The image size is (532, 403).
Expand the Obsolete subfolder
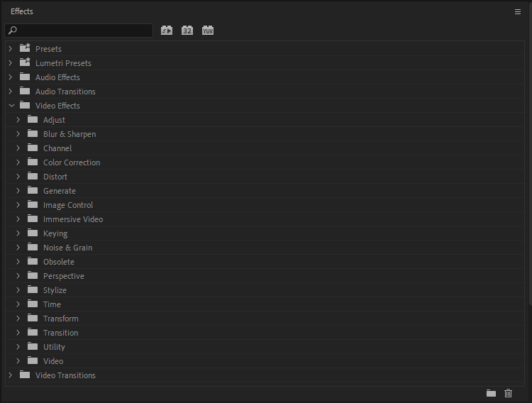click(18, 261)
